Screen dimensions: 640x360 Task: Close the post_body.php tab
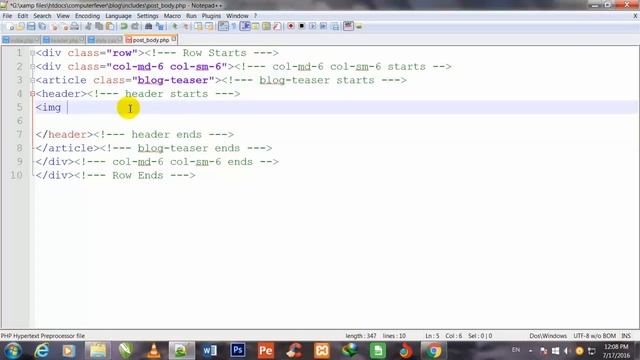click(x=174, y=39)
